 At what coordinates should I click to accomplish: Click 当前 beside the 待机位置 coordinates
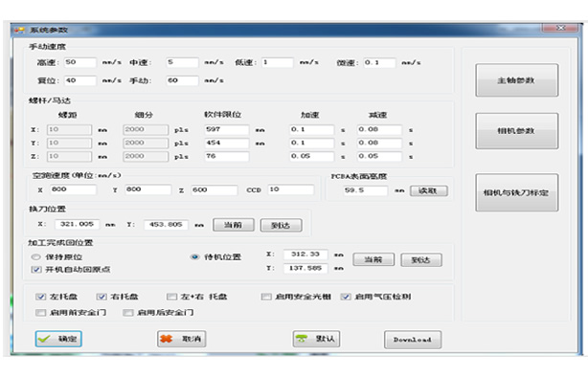[x=373, y=259]
